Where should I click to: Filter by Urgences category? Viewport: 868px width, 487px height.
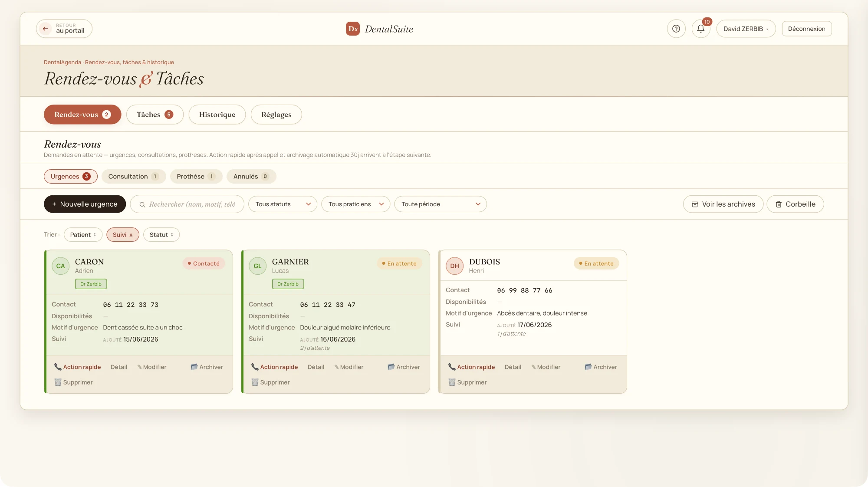70,176
